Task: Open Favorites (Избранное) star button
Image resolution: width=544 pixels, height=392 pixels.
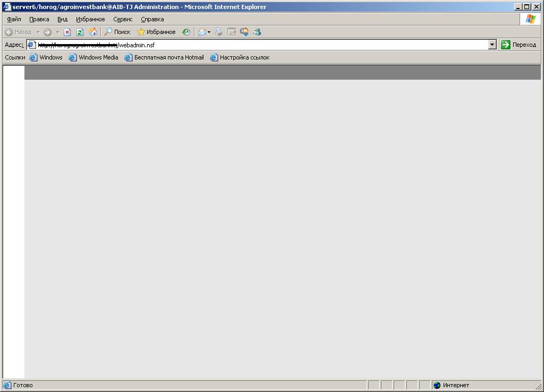Action: 156,32
